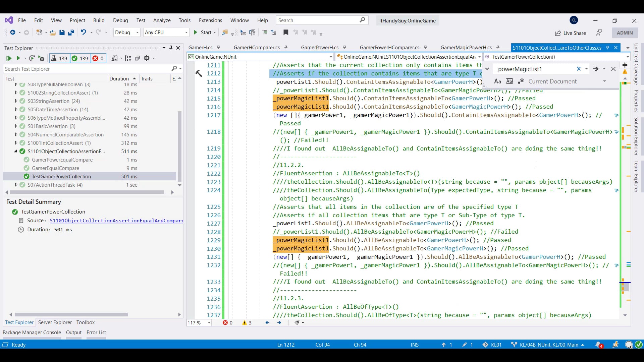Switch to the GamerPowerH.cs tab
The image size is (644, 362).
319,47
